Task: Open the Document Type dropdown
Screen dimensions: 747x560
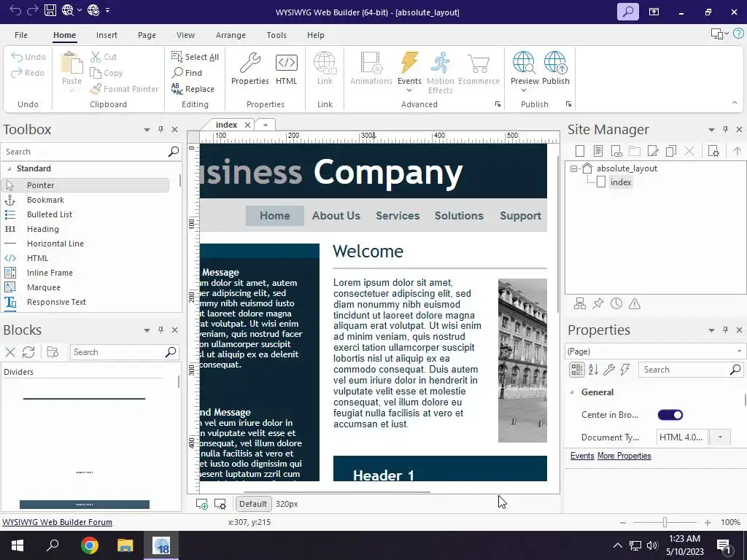Action: click(720, 437)
